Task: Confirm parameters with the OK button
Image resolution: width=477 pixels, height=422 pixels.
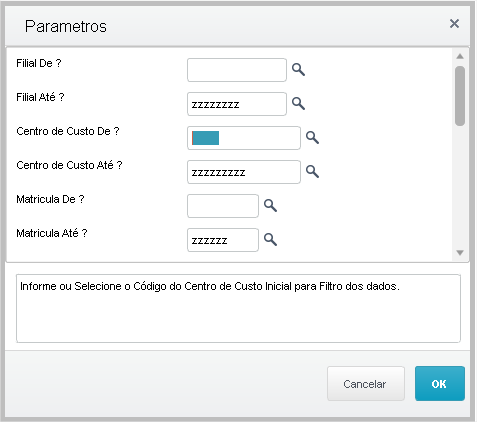Action: pos(440,384)
